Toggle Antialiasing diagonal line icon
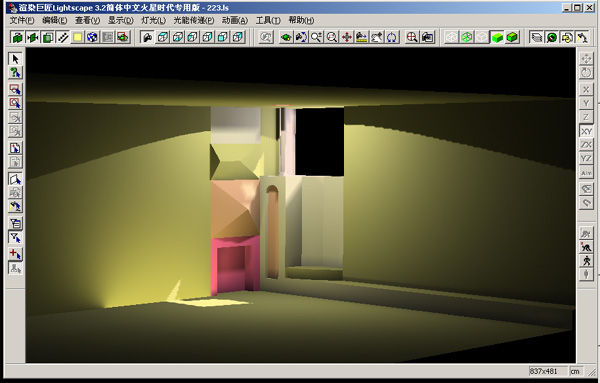 click(x=62, y=37)
